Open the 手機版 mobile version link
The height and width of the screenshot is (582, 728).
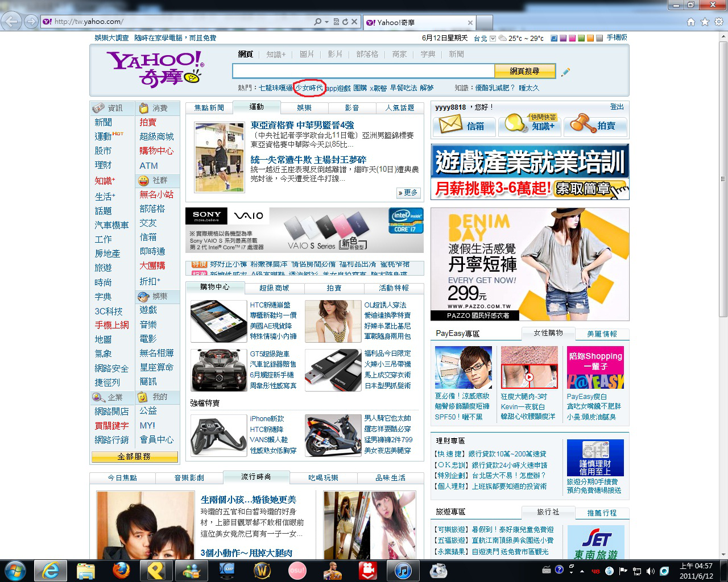pyautogui.click(x=617, y=38)
